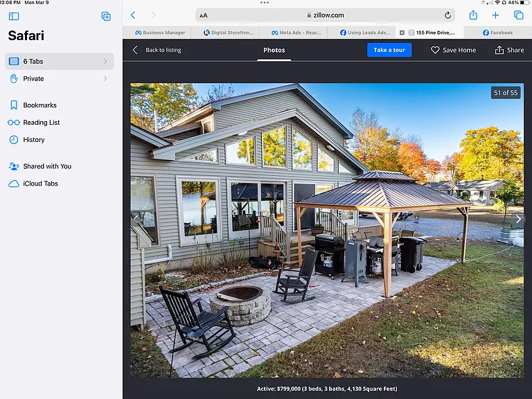This screenshot has width=532, height=399.
Task: Tap the battery indicator in status bar
Action: click(x=525, y=2)
